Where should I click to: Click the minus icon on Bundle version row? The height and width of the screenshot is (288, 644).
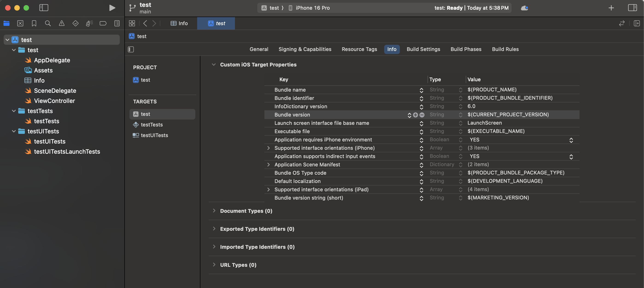point(422,115)
